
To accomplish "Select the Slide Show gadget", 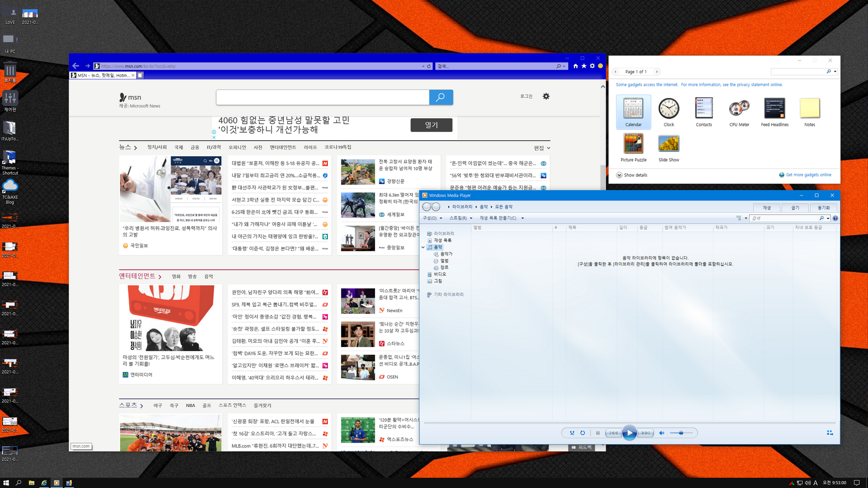I will click(669, 147).
